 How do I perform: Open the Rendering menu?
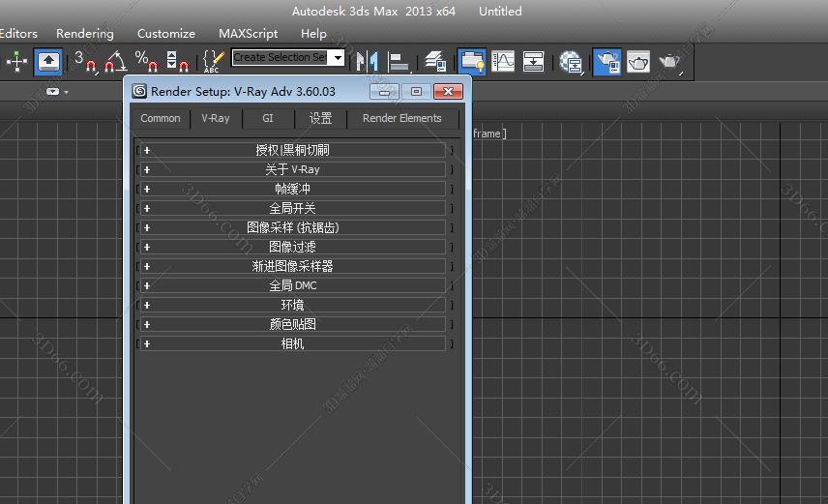tap(85, 34)
